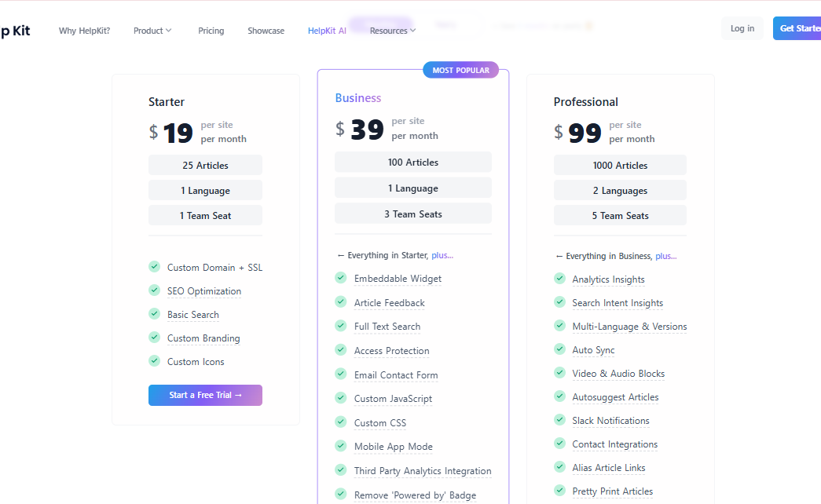
Task: Open the Showcase nav item
Action: [x=266, y=31]
